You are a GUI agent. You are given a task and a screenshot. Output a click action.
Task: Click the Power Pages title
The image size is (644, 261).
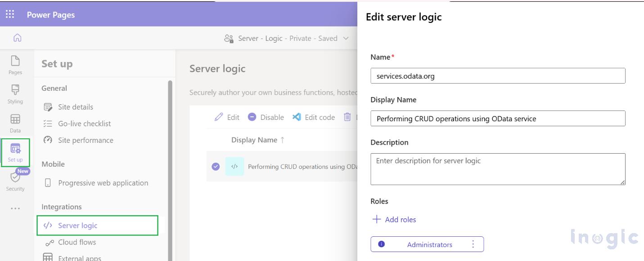[51, 15]
